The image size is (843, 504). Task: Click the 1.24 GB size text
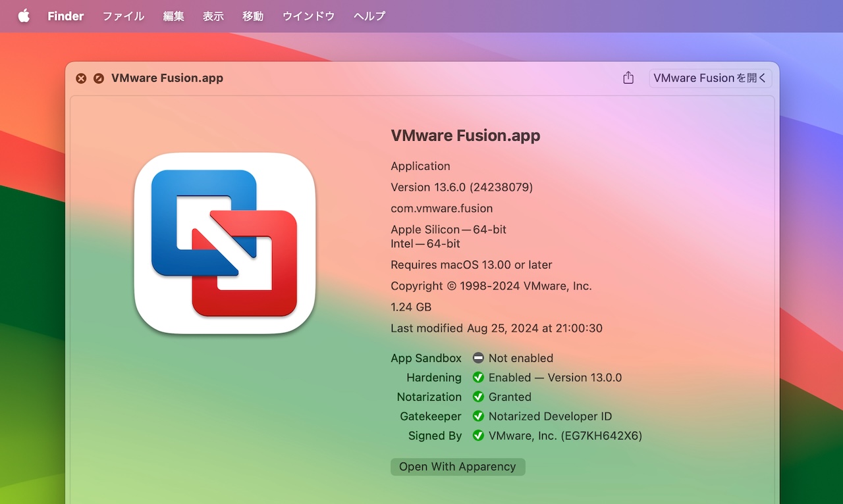click(411, 307)
